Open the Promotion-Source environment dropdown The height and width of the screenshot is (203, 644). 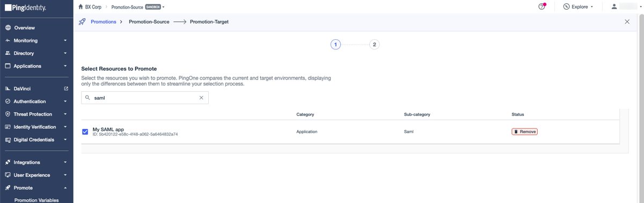[164, 8]
